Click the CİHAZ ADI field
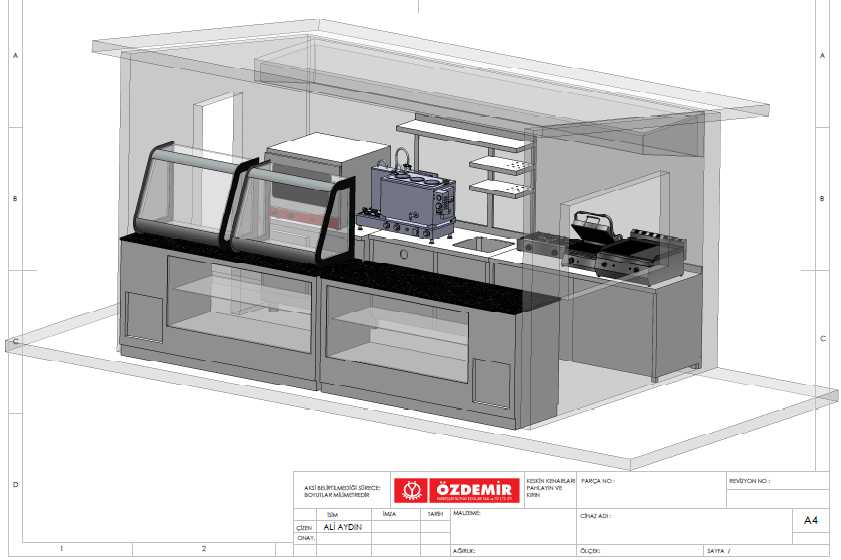The image size is (841, 560). coord(596,517)
